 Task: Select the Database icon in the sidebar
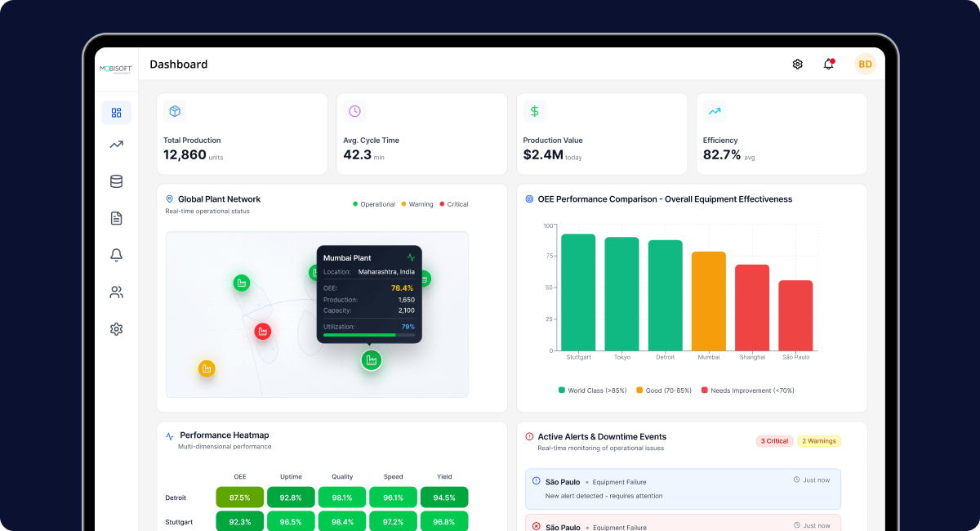point(115,181)
